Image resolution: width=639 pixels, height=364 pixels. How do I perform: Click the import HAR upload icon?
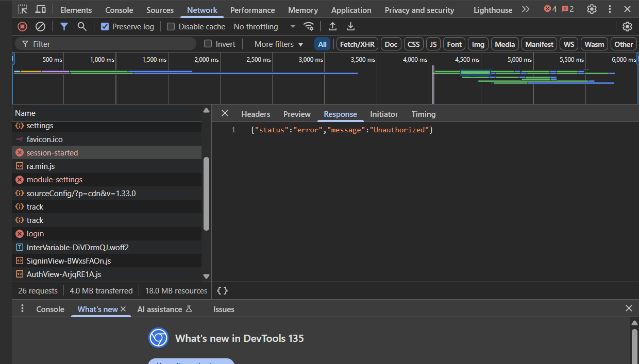coord(333,27)
